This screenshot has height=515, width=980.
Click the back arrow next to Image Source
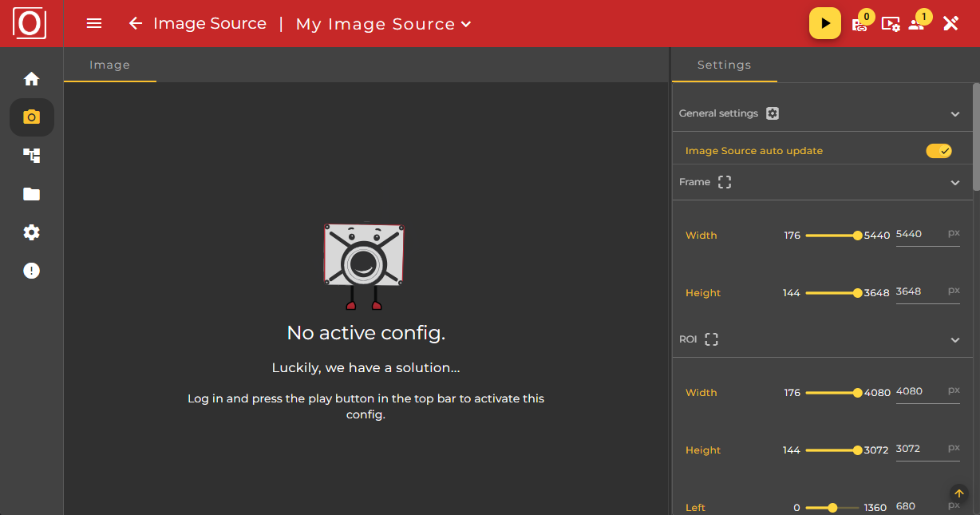pyautogui.click(x=135, y=23)
